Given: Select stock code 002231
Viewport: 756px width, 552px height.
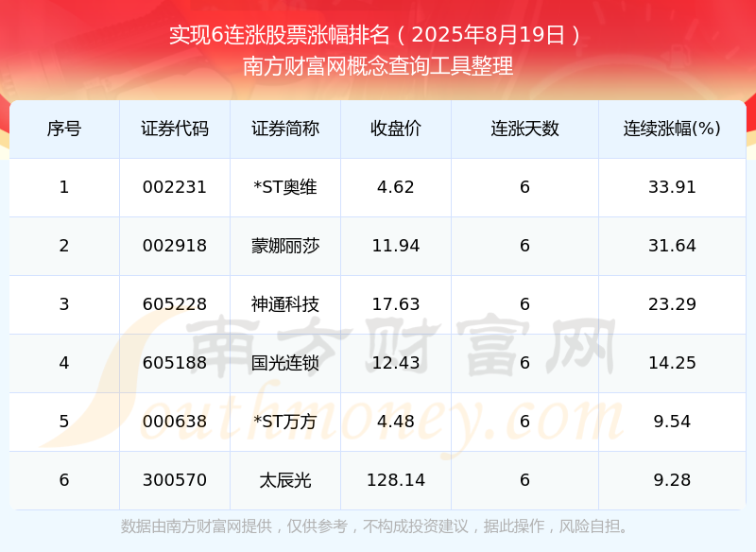Looking at the screenshot, I should point(175,187).
